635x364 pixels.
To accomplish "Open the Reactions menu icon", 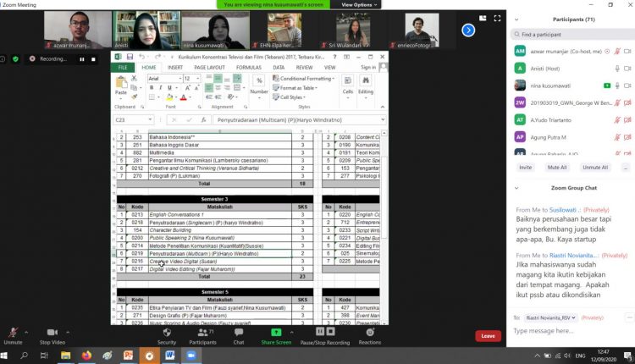I will point(370,333).
